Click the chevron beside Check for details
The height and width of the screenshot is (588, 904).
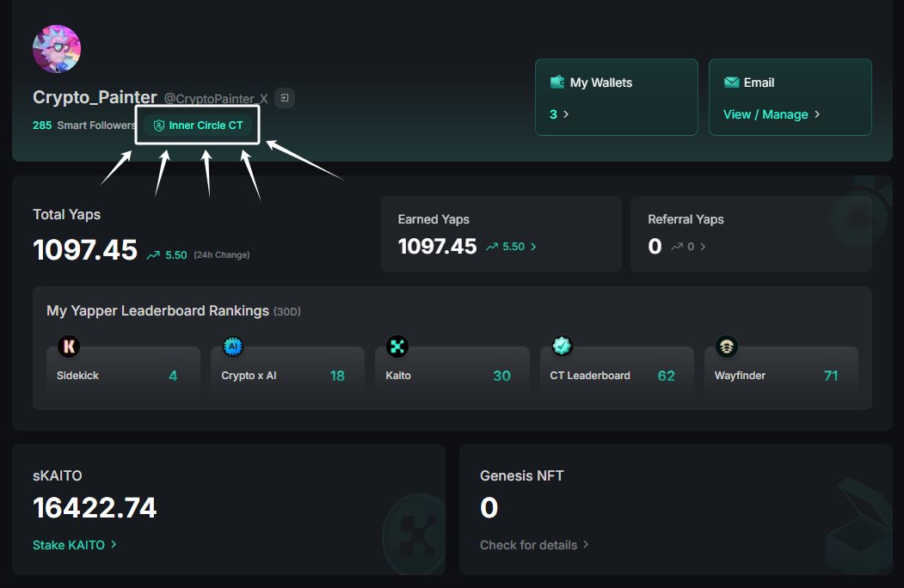tap(586, 544)
